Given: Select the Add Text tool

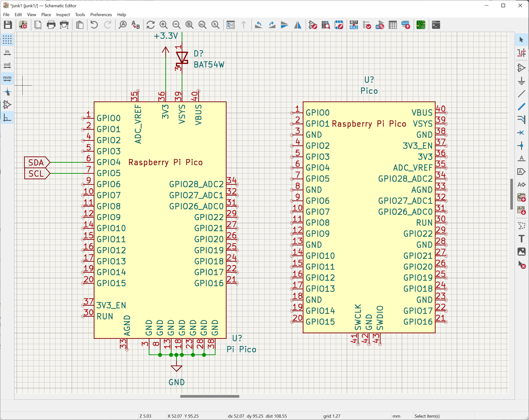Looking at the screenshot, I should pos(522,239).
